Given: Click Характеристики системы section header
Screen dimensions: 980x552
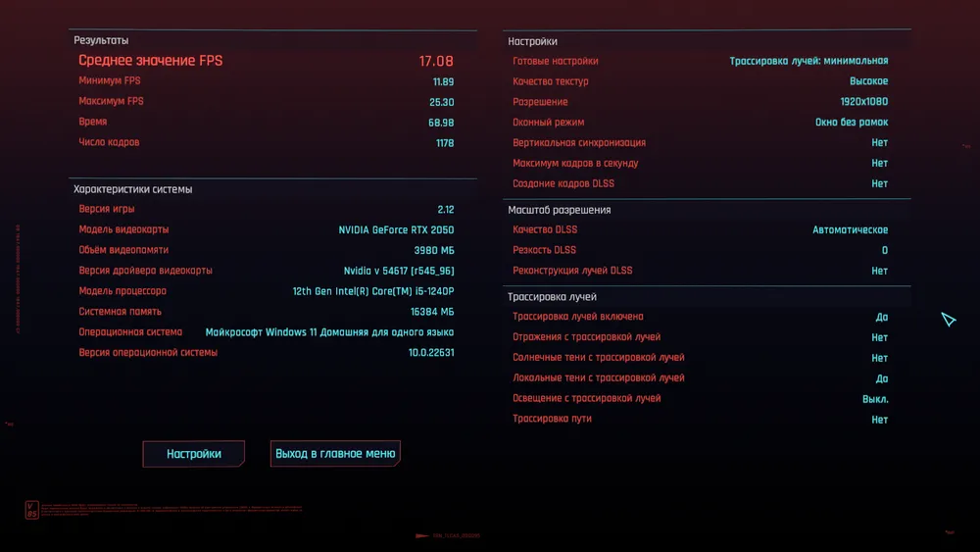Looking at the screenshot, I should click(x=133, y=189).
